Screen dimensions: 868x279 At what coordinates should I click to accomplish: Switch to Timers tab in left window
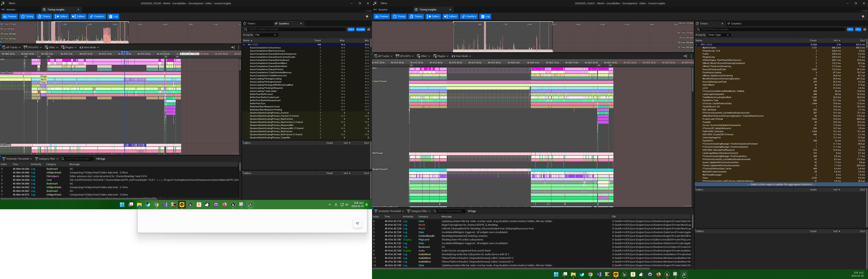[x=251, y=24]
